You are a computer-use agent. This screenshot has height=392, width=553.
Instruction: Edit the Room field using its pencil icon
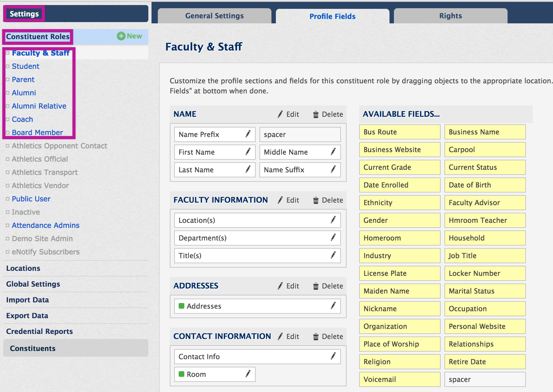click(x=248, y=374)
